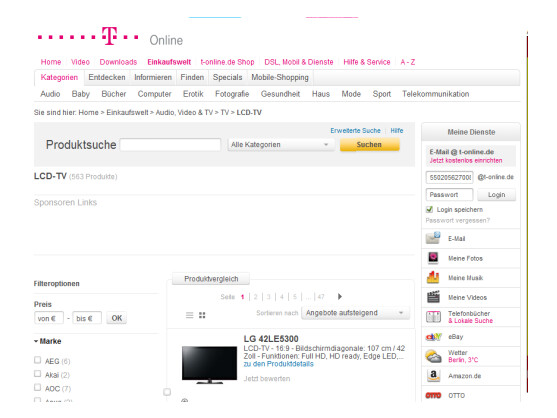Open the Angebote aufsteigend sort dropdown
Viewport: 557px width, 418px height.
pos(355,313)
